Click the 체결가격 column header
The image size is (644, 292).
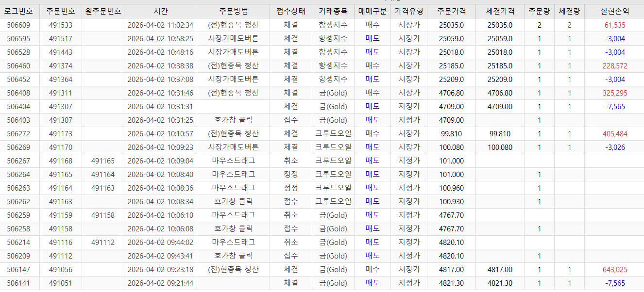(500, 11)
